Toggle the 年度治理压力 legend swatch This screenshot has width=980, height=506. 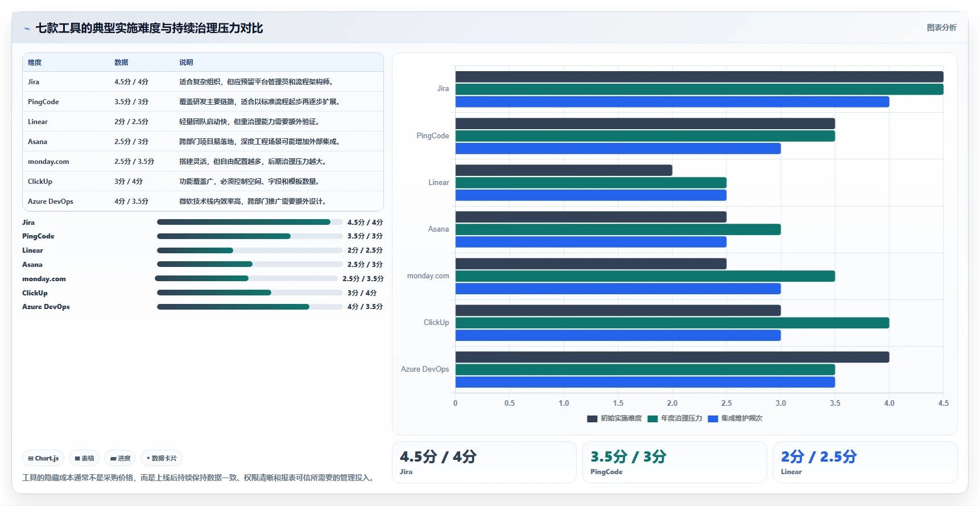pos(652,418)
